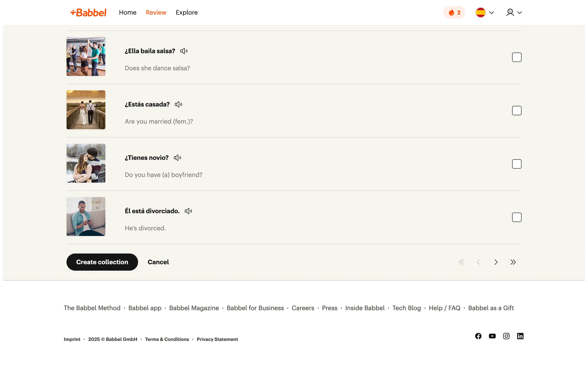This screenshot has width=588, height=368.
Task: Go to the next page arrow
Action: tap(496, 262)
